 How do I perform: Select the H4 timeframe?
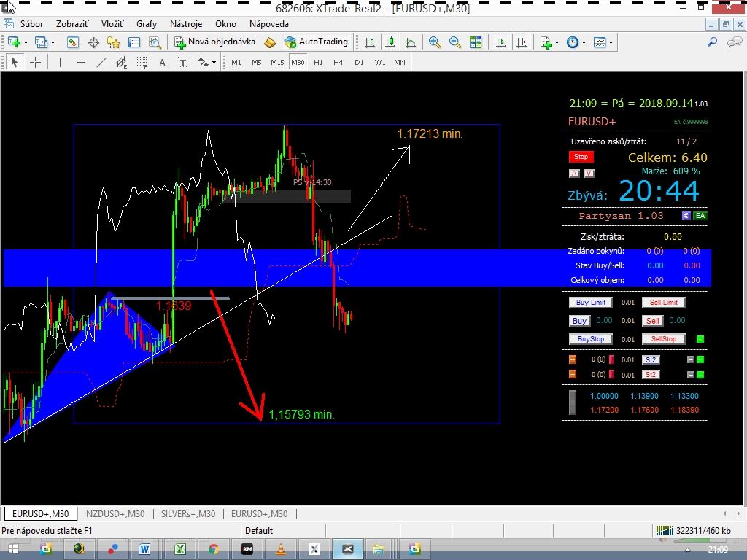pyautogui.click(x=338, y=62)
